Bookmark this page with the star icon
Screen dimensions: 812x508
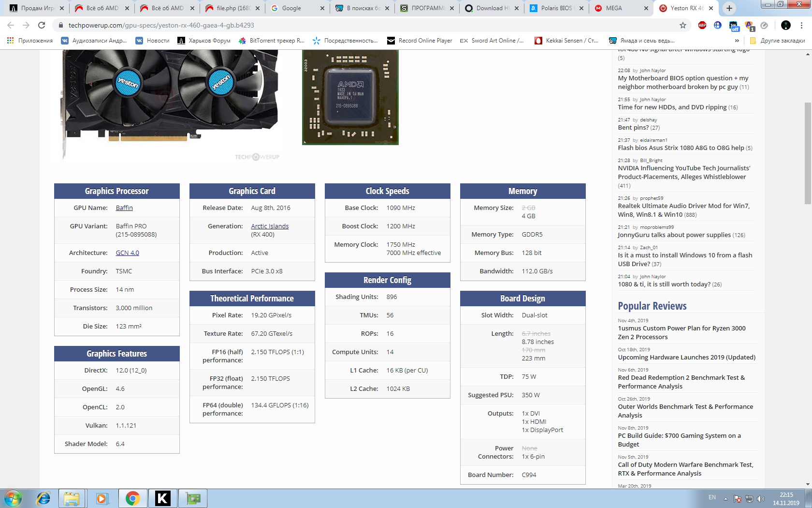coord(682,25)
